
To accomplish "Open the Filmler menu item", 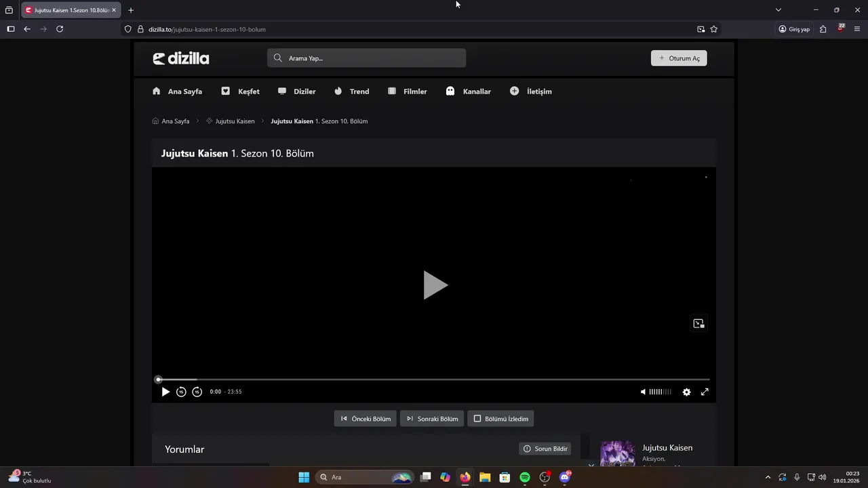I will pyautogui.click(x=407, y=91).
